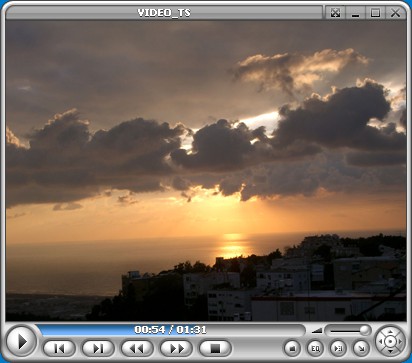Viewport: 412px width, 363px height.
Task: Navigate DVD menu left arrow
Action: point(380,342)
